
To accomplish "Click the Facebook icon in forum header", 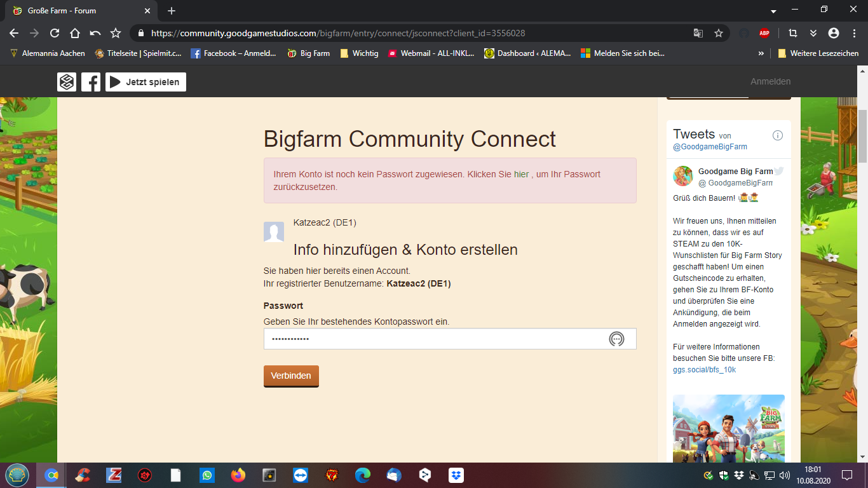I will coord(91,82).
